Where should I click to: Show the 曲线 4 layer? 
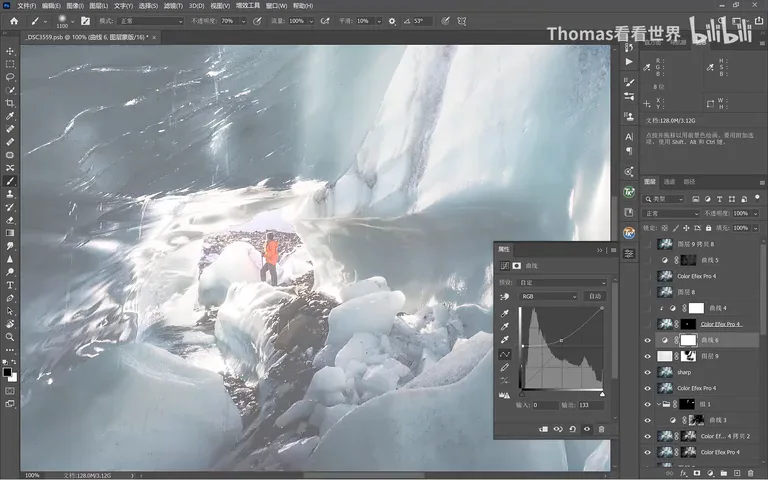pyautogui.click(x=648, y=308)
